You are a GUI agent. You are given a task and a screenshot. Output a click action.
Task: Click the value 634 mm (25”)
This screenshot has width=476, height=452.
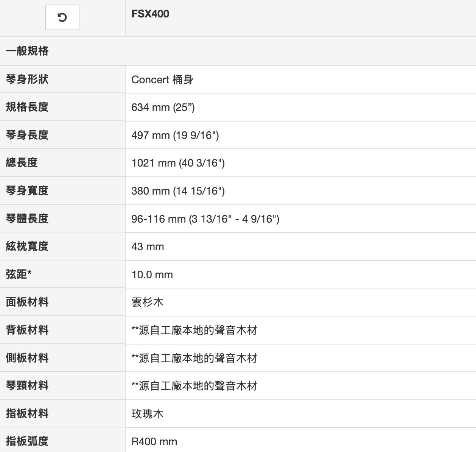(163, 108)
